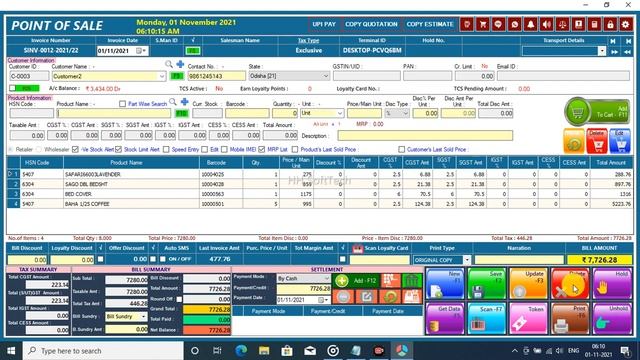
Task: Click the Print F6 button
Action: coord(570,318)
